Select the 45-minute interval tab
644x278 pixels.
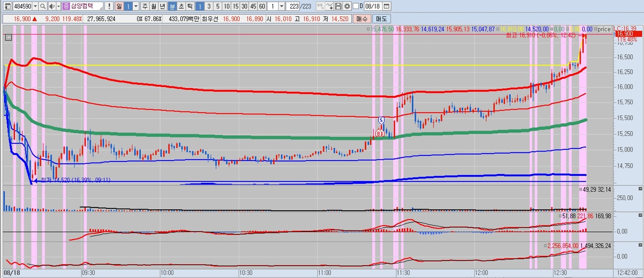pos(253,6)
